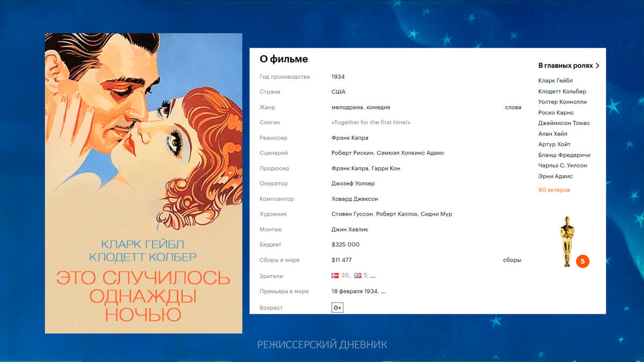
Task: Open actor Чарльз С. Уилсон page
Action: click(x=562, y=166)
